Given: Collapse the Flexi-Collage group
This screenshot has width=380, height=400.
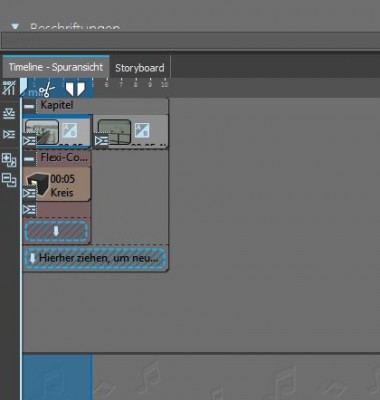Looking at the screenshot, I should coord(29,159).
